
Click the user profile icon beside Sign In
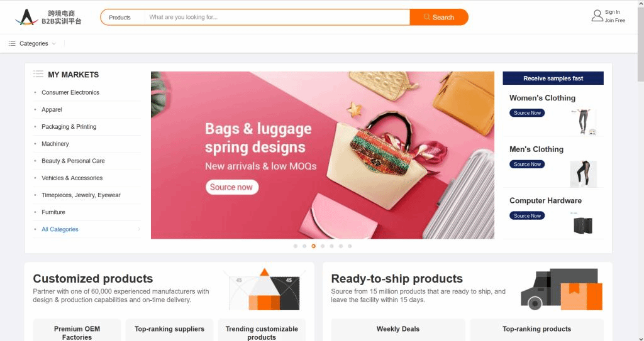click(597, 16)
